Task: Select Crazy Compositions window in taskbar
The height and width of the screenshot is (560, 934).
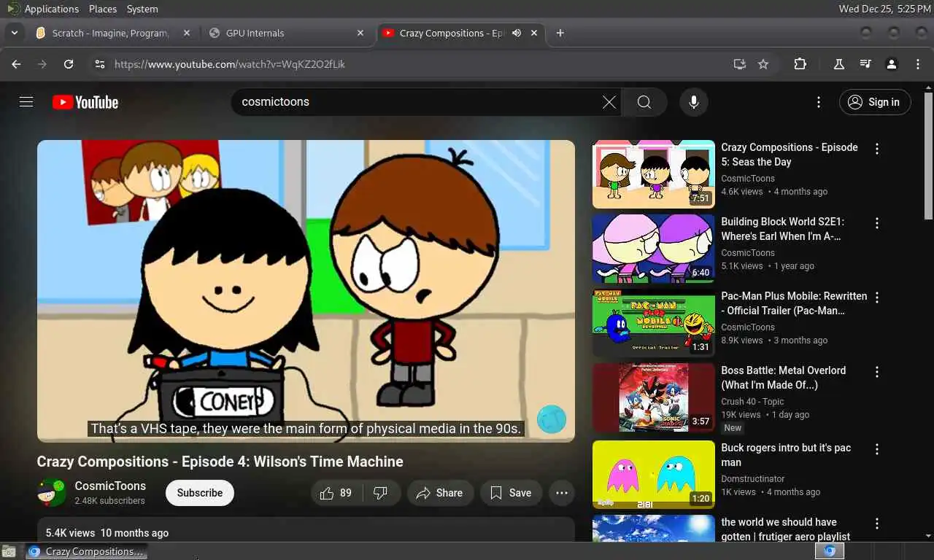Action: tap(87, 551)
